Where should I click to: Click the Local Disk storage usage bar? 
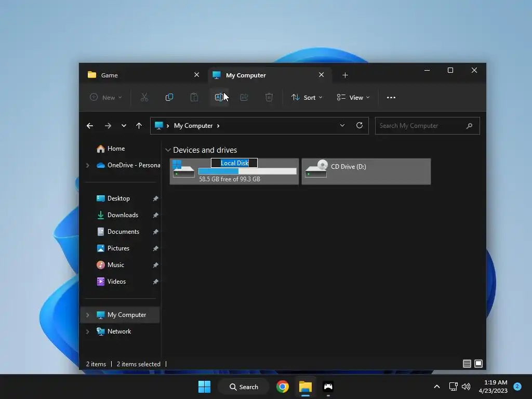click(247, 171)
